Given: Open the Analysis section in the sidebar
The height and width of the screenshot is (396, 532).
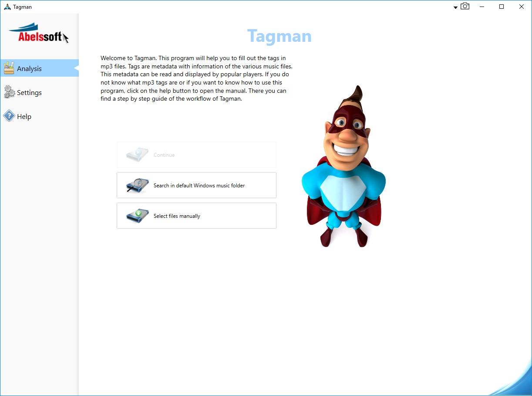Looking at the screenshot, I should 39,68.
